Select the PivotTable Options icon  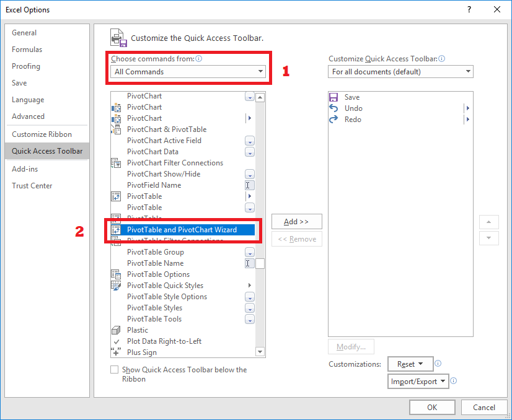(116, 274)
